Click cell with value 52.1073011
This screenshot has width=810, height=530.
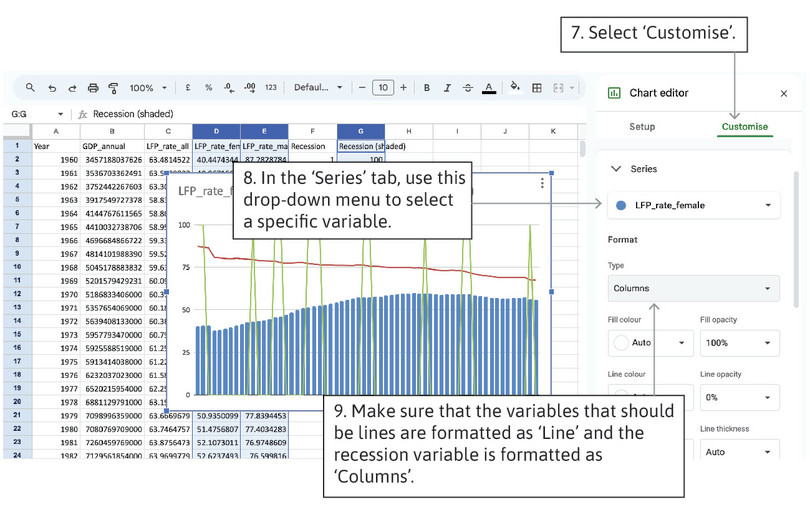click(217, 443)
